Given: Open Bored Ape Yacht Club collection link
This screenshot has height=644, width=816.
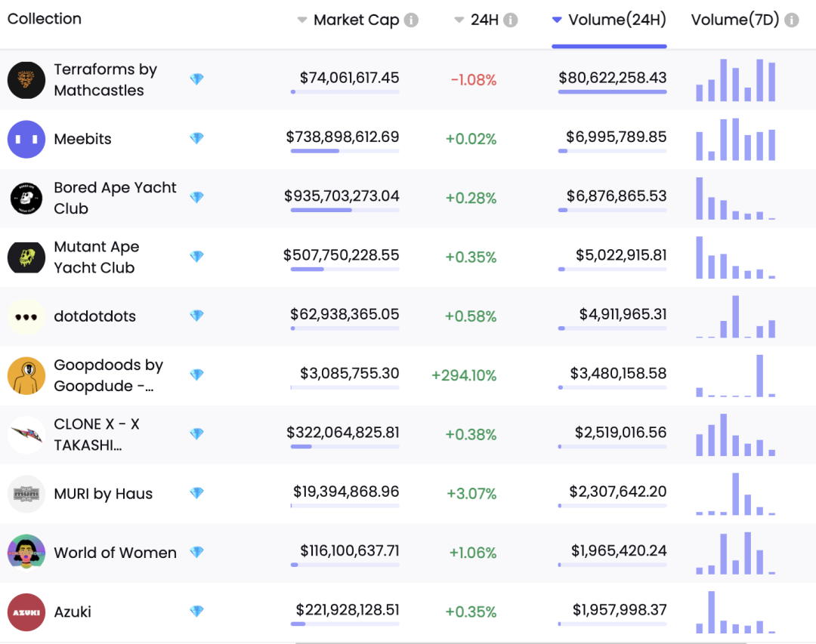Looking at the screenshot, I should point(115,198).
